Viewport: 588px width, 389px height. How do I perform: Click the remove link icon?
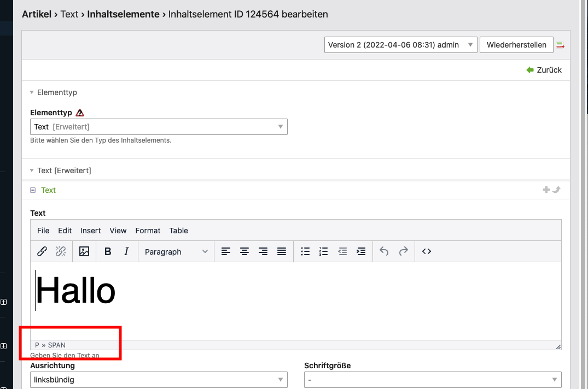tap(60, 251)
